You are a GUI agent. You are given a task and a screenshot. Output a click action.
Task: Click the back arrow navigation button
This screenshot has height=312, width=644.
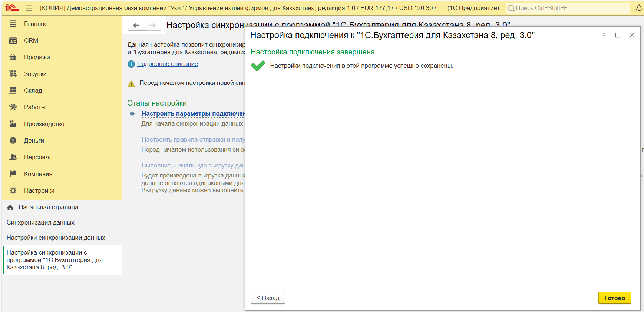136,25
